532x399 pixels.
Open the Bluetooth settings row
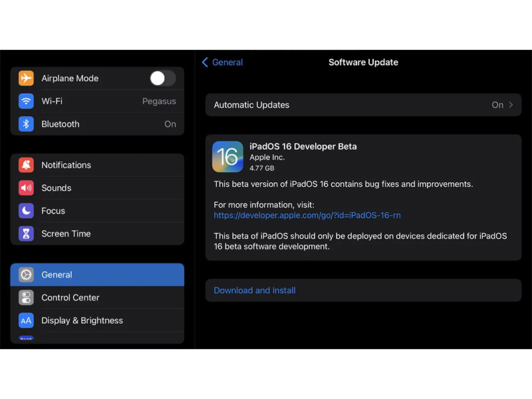[x=97, y=124]
